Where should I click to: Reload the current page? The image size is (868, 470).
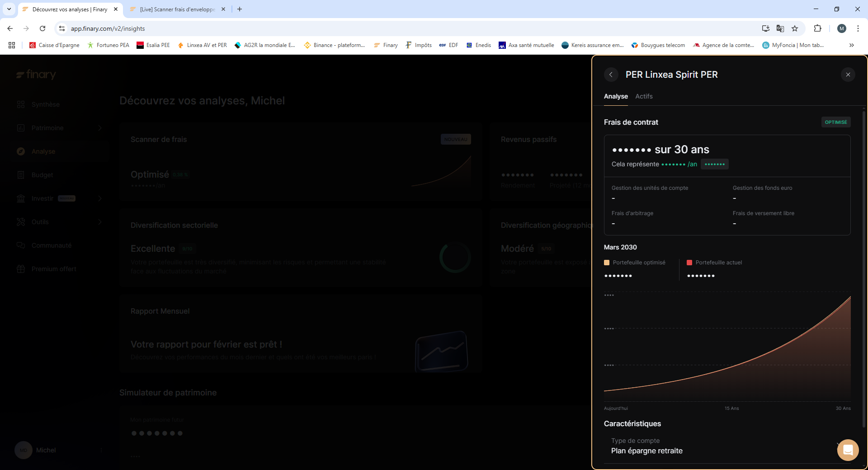(x=42, y=28)
